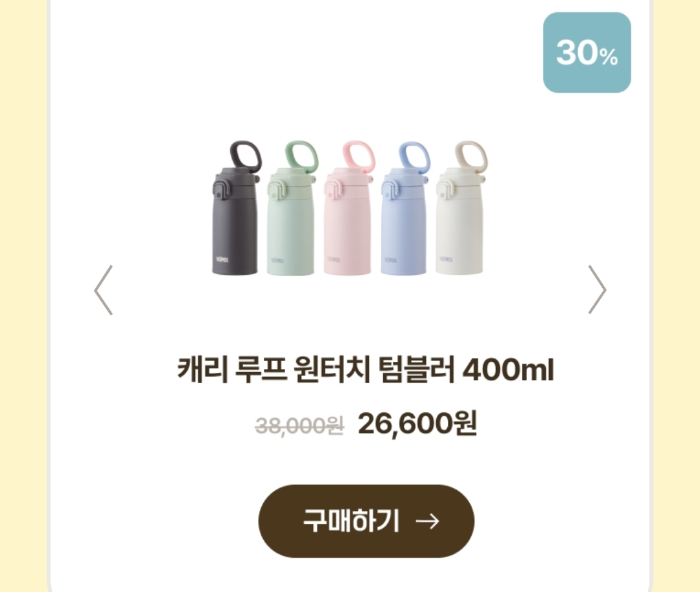Click the discounted price 26,600원
This screenshot has height=592, width=700.
tap(417, 423)
